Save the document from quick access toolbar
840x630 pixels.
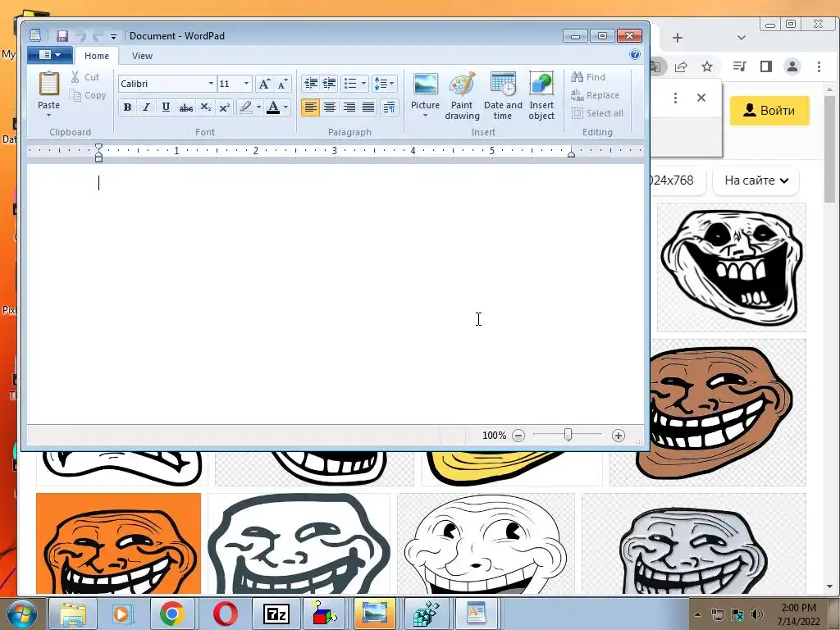(62, 36)
